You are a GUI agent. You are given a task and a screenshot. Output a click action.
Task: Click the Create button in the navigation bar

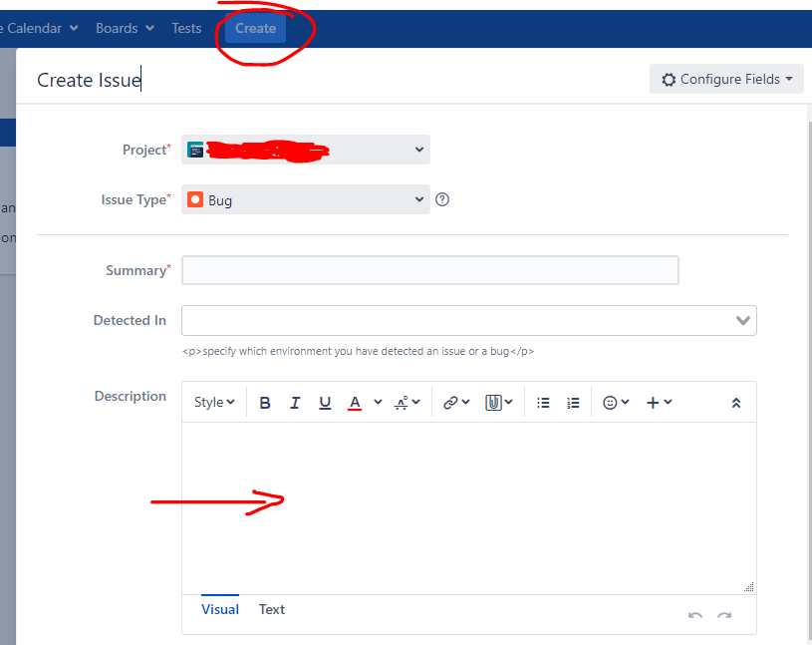coord(254,28)
